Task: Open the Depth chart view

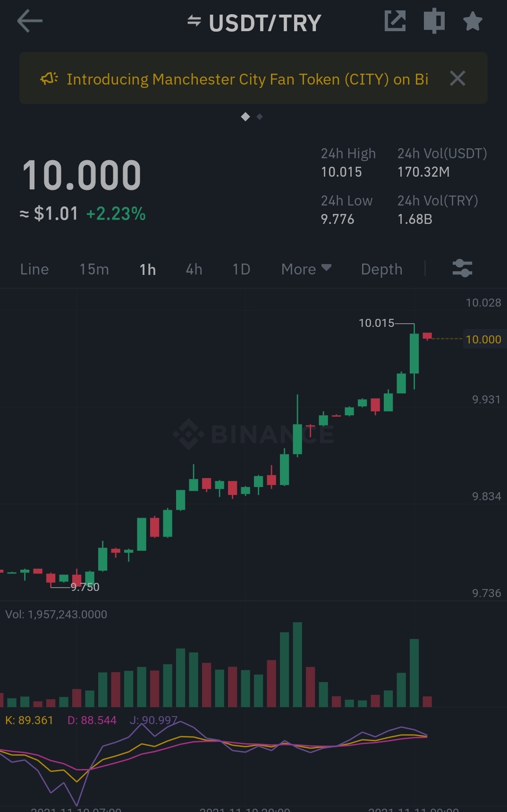Action: tap(381, 269)
